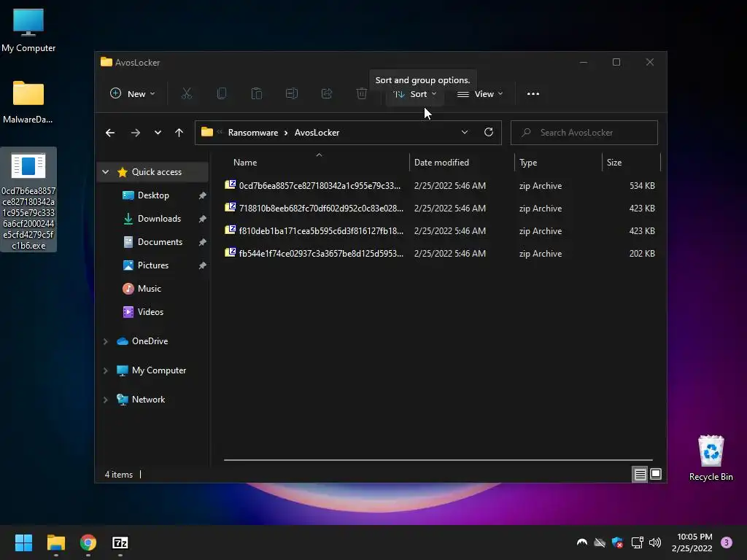This screenshot has width=747, height=560.
Task: Sort by the Name column header
Action: [x=317, y=163]
